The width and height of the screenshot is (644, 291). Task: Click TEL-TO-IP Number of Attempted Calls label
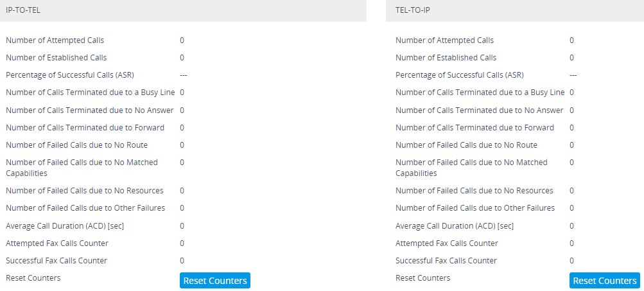click(x=444, y=40)
